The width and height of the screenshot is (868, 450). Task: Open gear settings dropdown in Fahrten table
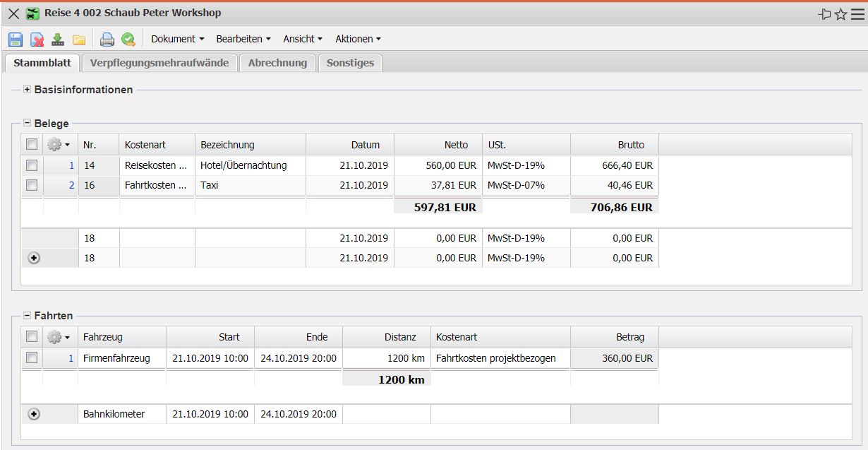58,337
